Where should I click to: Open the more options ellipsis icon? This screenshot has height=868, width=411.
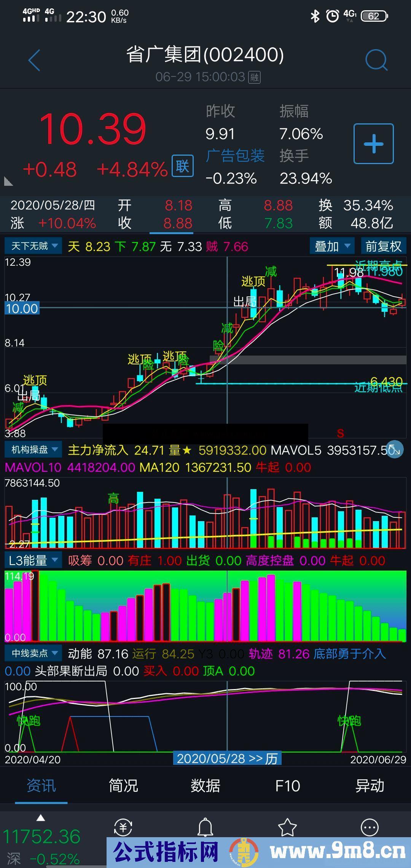[370, 827]
